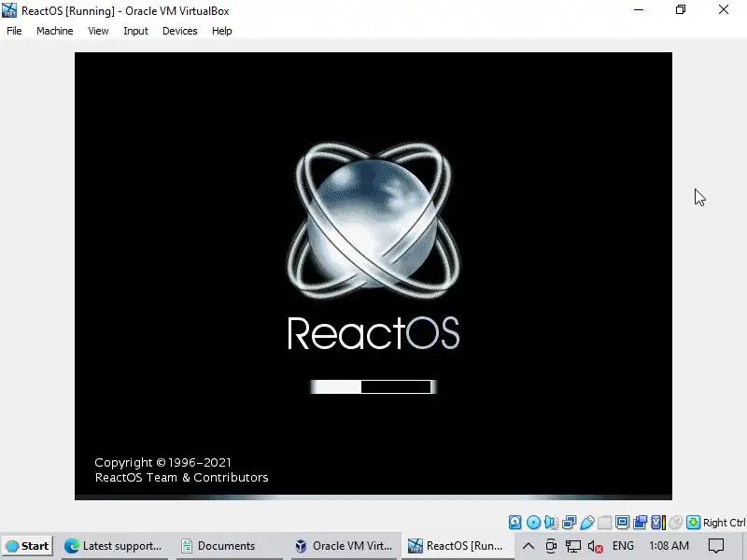Click the CPU virtualization indicator icon

coord(657,523)
